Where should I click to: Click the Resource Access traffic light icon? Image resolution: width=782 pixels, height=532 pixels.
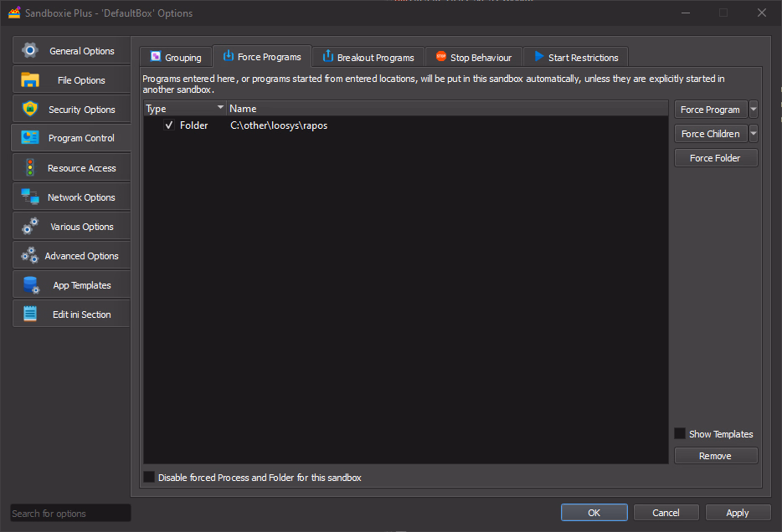click(x=30, y=167)
